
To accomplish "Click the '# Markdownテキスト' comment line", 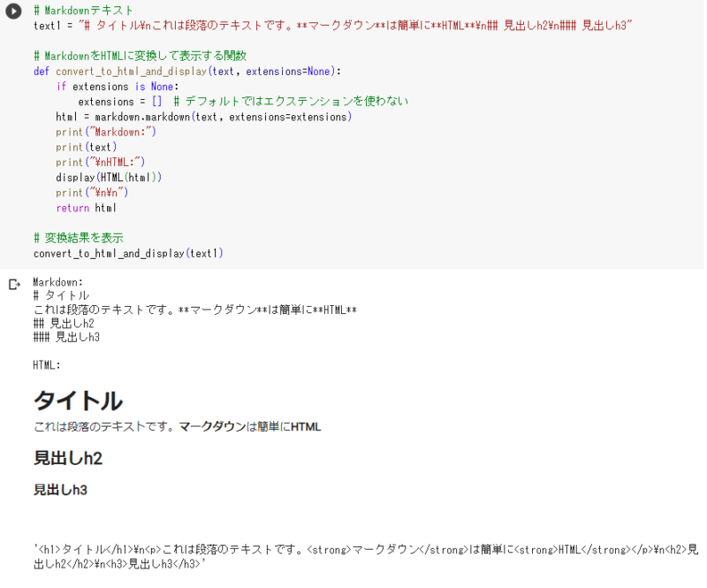I will click(x=84, y=11).
